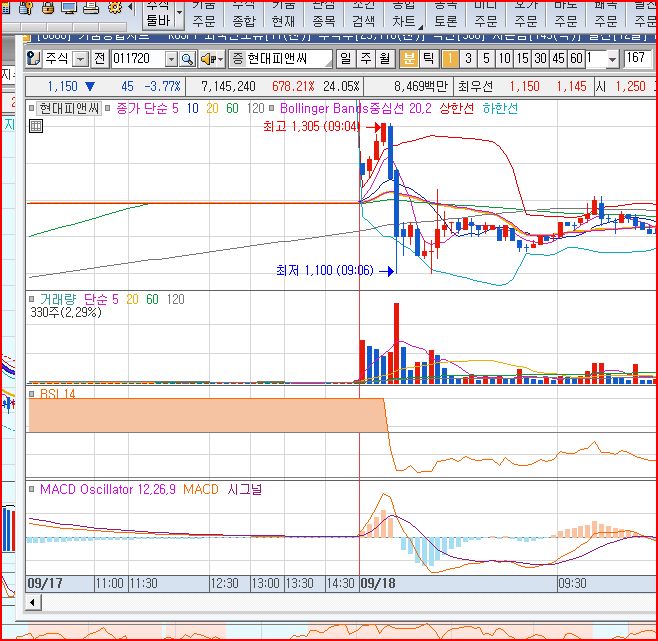Click the stock search magnifier icon
Image resolution: width=658 pixels, height=641 pixels.
[186, 59]
